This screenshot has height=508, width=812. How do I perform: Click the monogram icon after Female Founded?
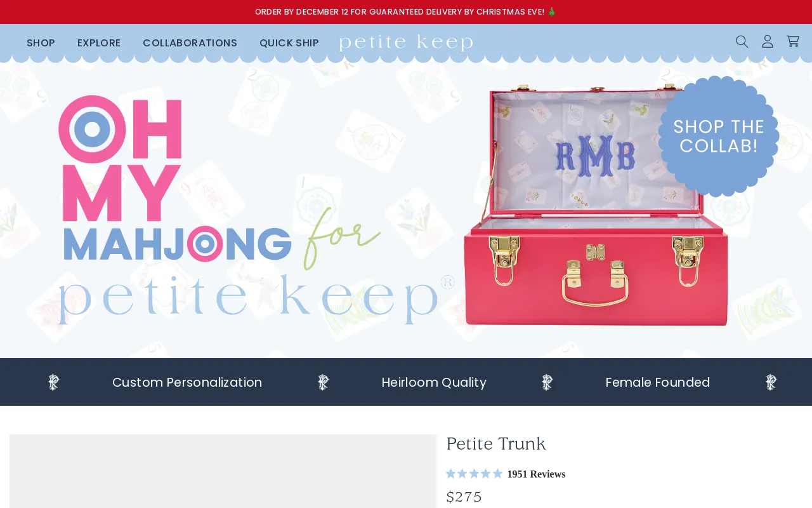point(771,382)
